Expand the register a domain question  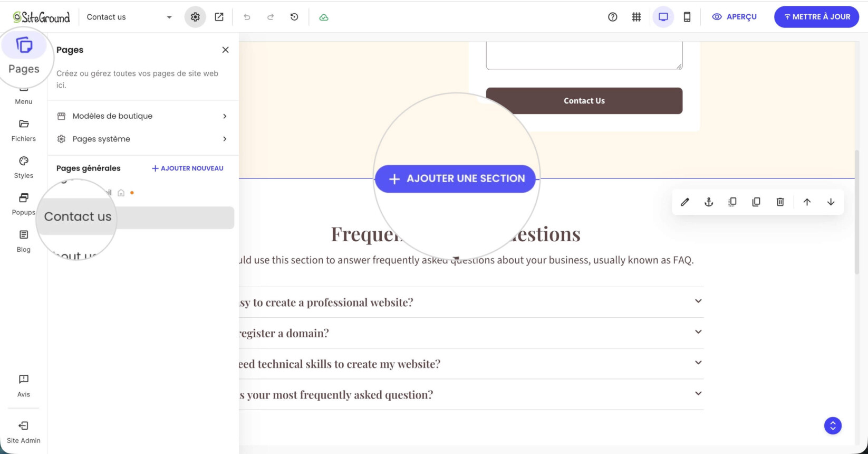pyautogui.click(x=471, y=333)
